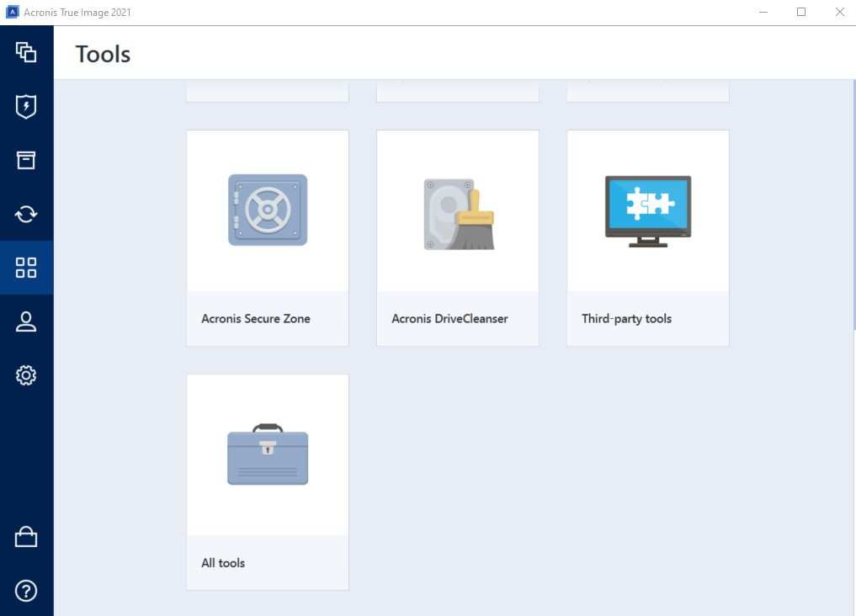Open the Help question mark icon
856x616 pixels.
(26, 591)
